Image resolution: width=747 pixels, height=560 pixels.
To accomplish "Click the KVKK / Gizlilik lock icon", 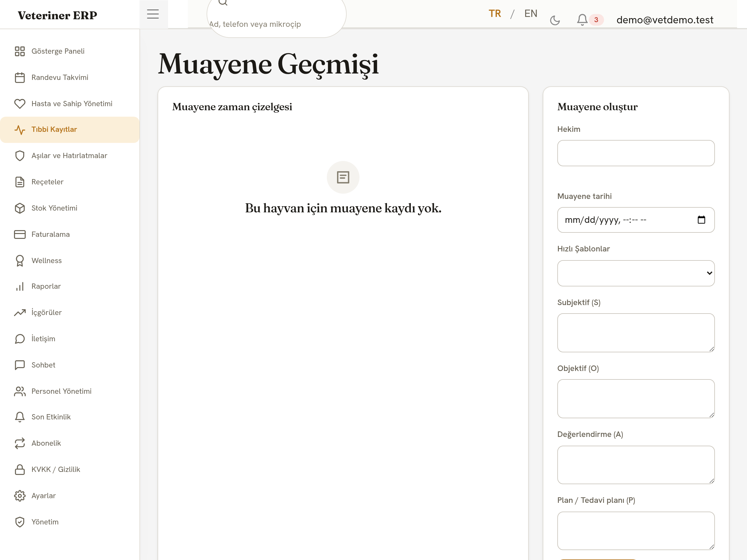I will [20, 470].
